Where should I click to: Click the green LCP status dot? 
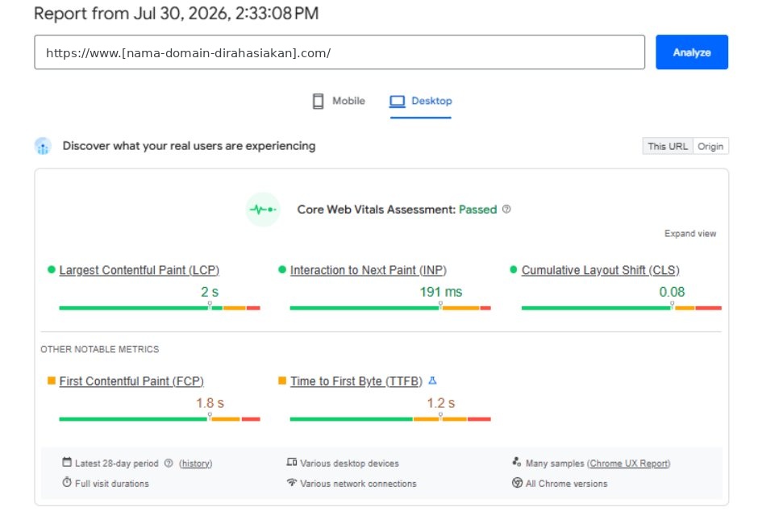[x=52, y=269]
